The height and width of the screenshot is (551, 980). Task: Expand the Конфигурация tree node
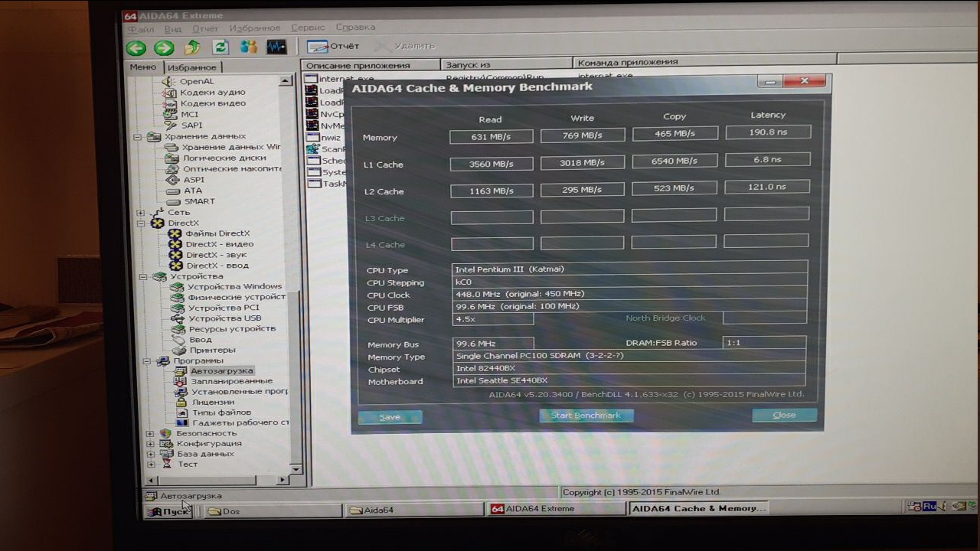pos(150,444)
